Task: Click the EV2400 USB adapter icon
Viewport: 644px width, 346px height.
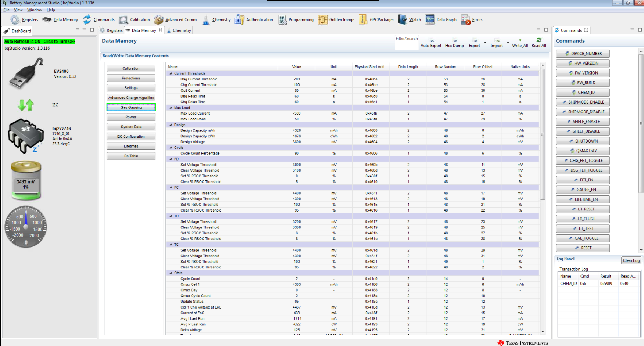Action: pos(26,73)
